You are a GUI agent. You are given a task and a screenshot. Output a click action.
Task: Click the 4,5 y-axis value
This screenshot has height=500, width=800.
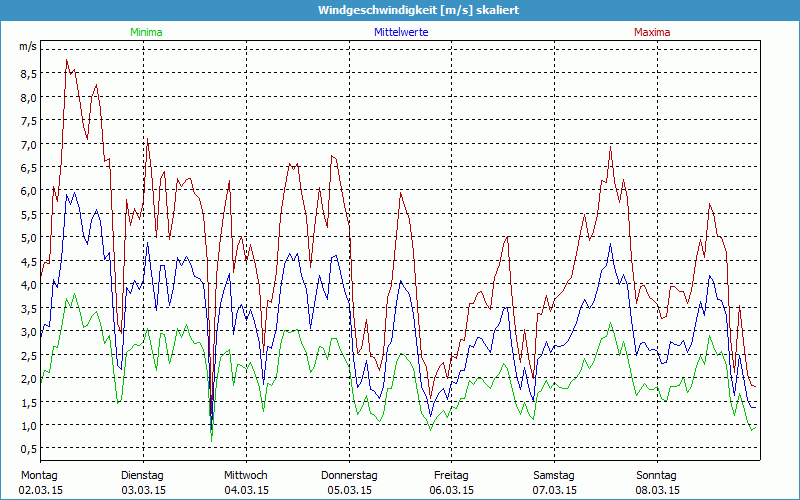click(28, 262)
